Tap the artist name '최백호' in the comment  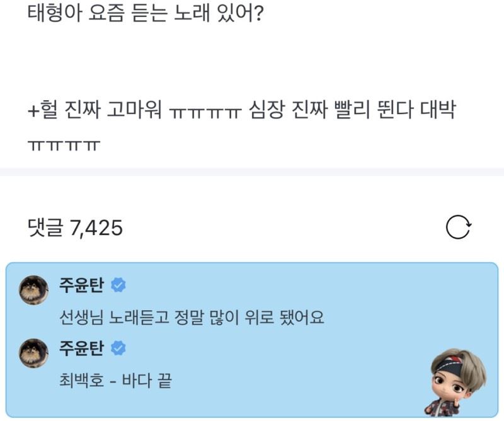[82, 381]
